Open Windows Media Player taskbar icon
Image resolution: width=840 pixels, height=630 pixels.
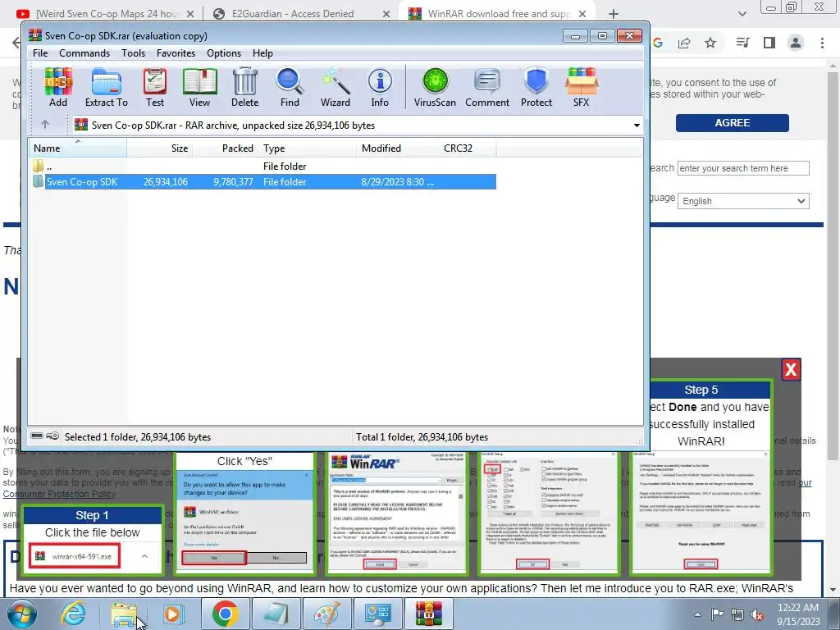[x=172, y=614]
